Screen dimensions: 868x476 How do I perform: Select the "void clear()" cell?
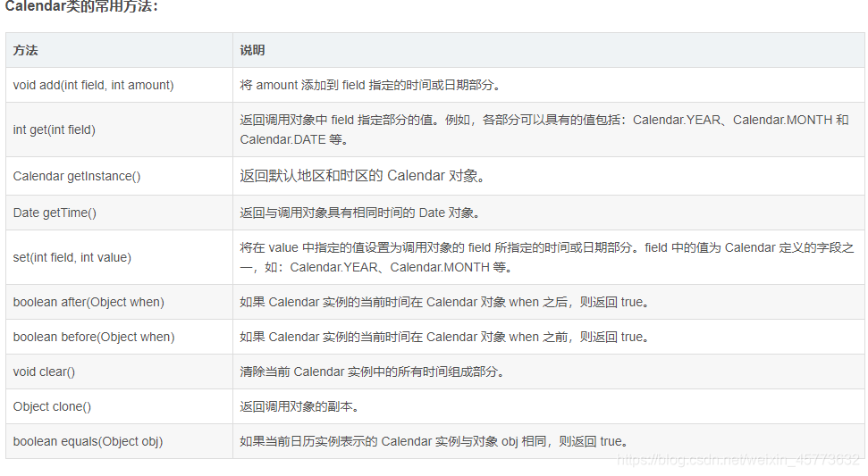[119, 372]
